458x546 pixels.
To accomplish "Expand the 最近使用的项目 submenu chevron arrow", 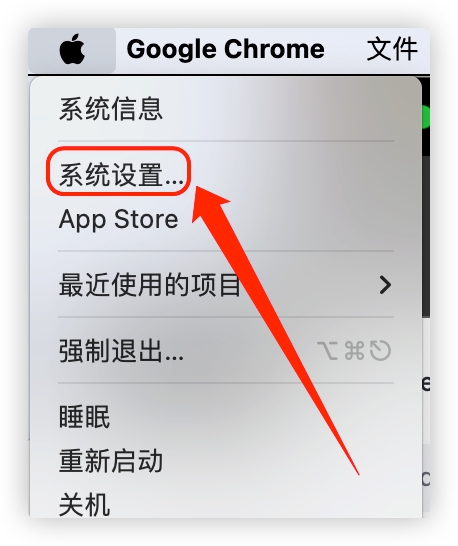I will (385, 285).
